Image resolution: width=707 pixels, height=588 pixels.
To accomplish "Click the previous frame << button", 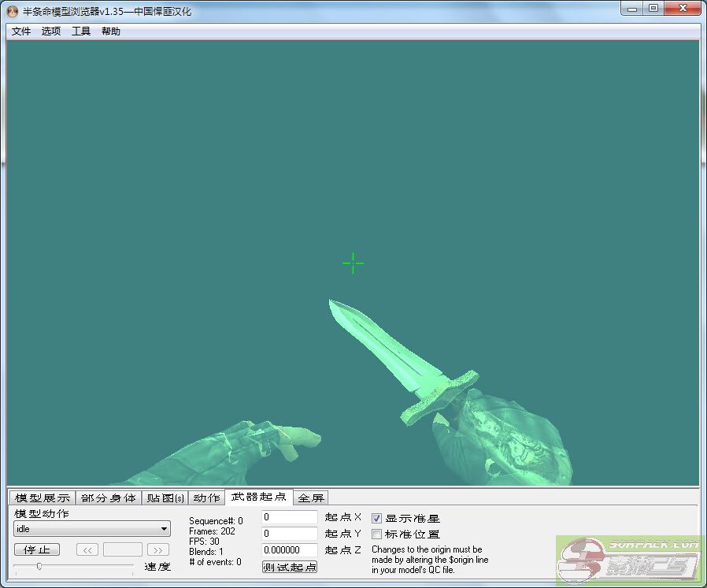I will pyautogui.click(x=87, y=550).
